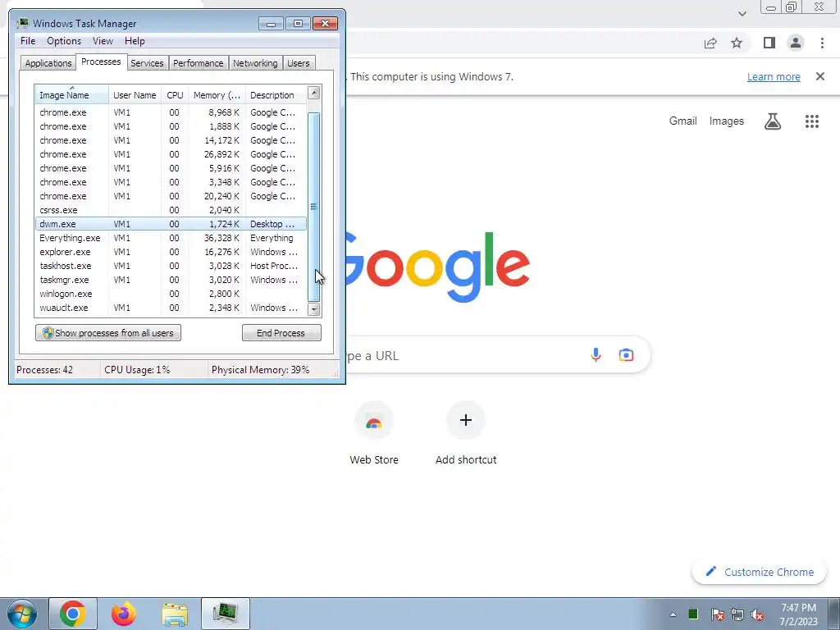Image resolution: width=840 pixels, height=630 pixels.
Task: Switch to the Performance tab
Action: click(x=199, y=63)
